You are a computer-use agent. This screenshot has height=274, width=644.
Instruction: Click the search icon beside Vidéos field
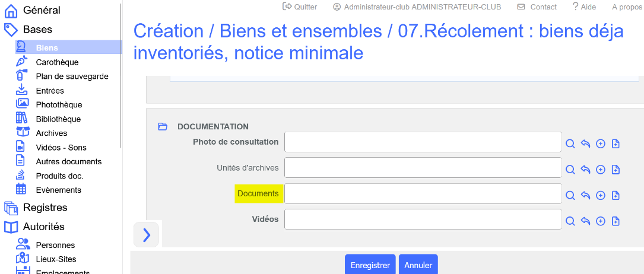(570, 221)
